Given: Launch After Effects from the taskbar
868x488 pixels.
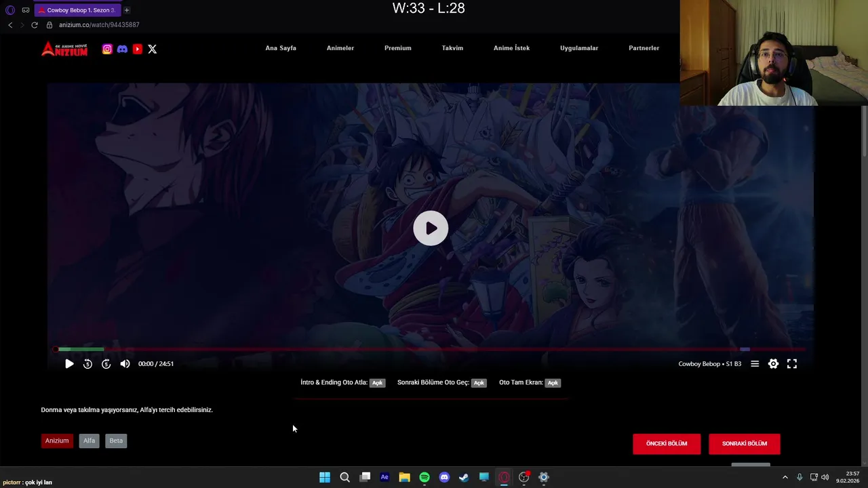Looking at the screenshot, I should [x=384, y=477].
